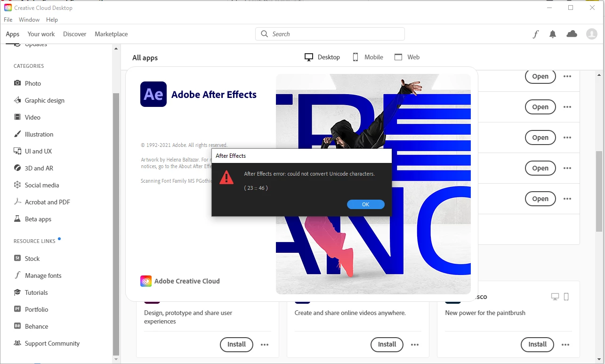Click the Acrobat and PDF icon
Image resolution: width=605 pixels, height=364 pixels.
click(x=17, y=202)
